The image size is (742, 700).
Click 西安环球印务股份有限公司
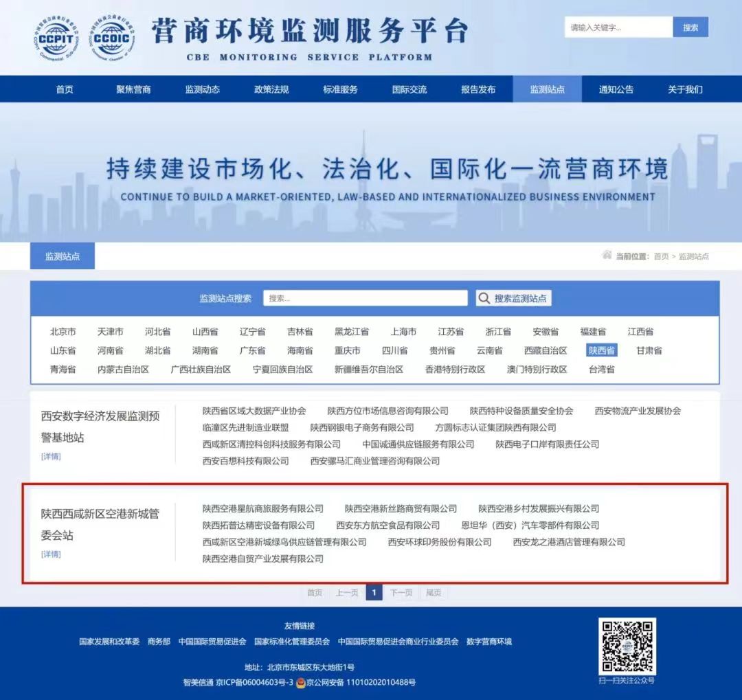[440, 542]
